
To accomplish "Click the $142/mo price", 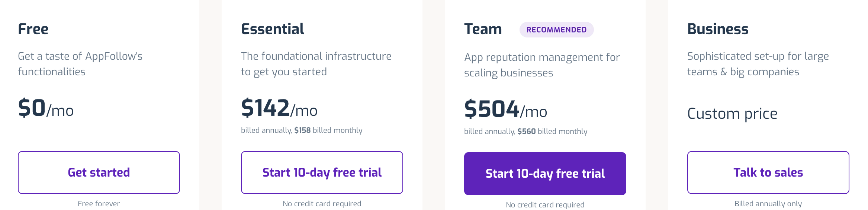I will click(x=279, y=108).
